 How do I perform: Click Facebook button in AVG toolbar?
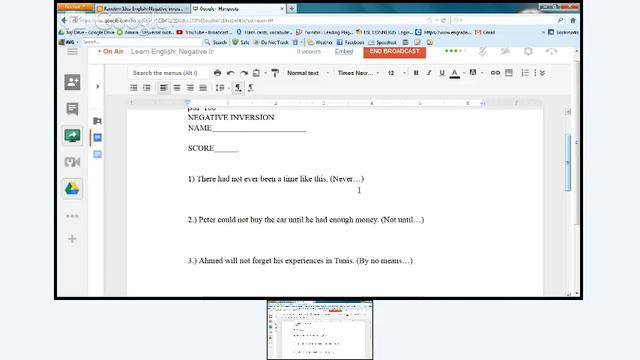[350, 42]
